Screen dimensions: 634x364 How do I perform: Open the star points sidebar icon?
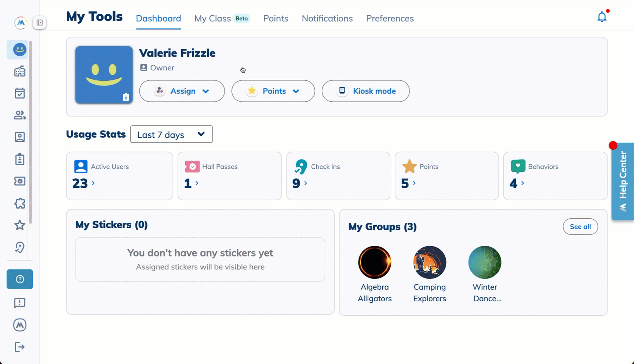(20, 225)
